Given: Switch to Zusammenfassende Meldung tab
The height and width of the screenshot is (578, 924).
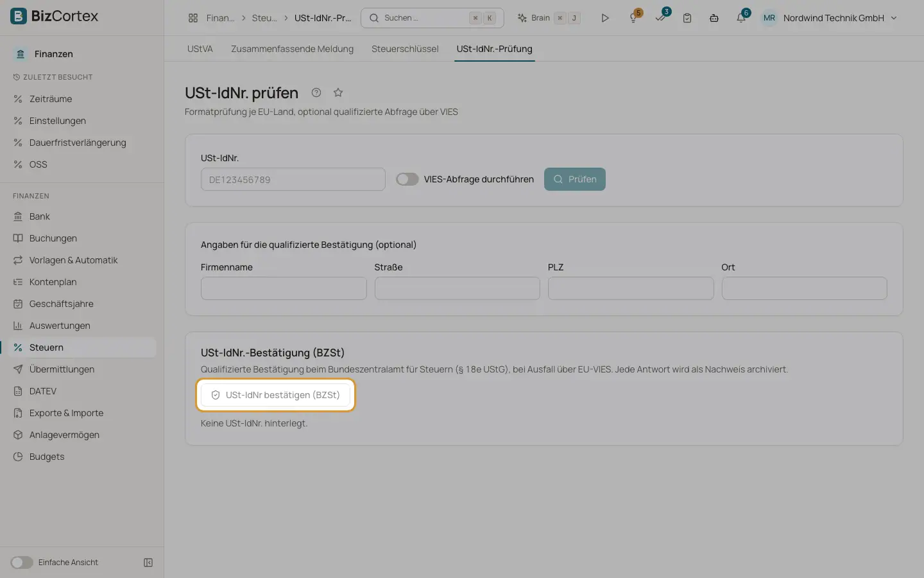Looking at the screenshot, I should click(x=292, y=49).
